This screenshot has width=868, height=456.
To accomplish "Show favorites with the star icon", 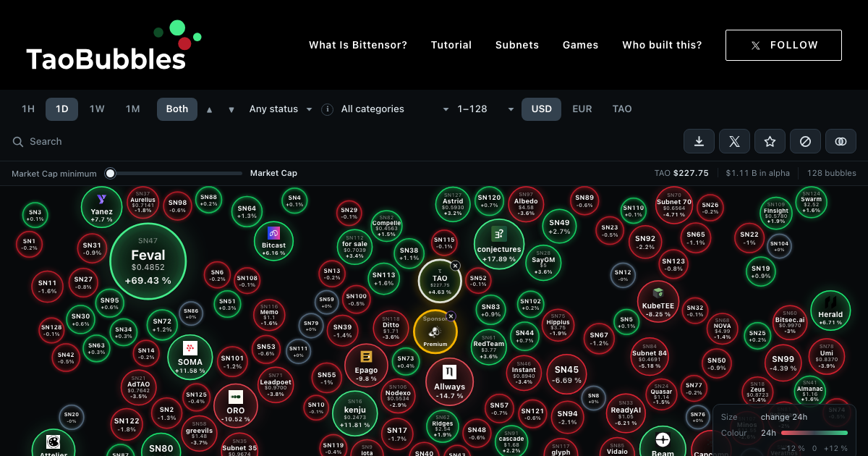I will (x=770, y=142).
